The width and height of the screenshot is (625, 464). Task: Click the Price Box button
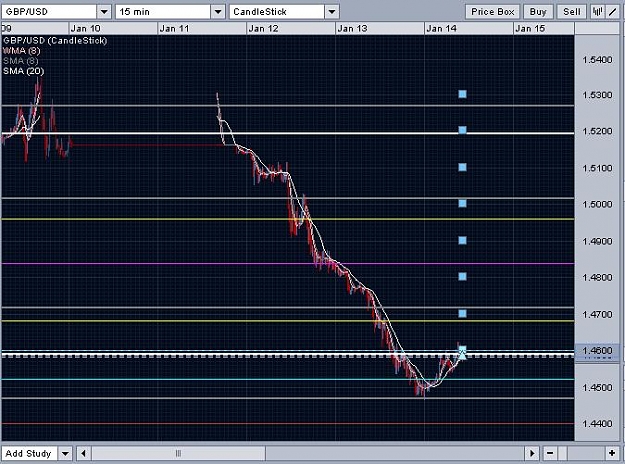click(493, 12)
